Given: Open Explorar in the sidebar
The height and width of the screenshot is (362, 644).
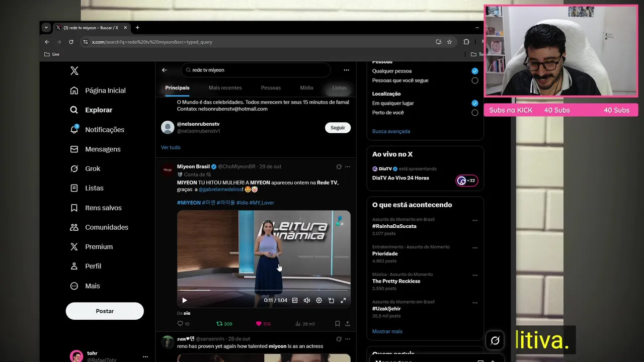Looking at the screenshot, I should coord(91,110).
